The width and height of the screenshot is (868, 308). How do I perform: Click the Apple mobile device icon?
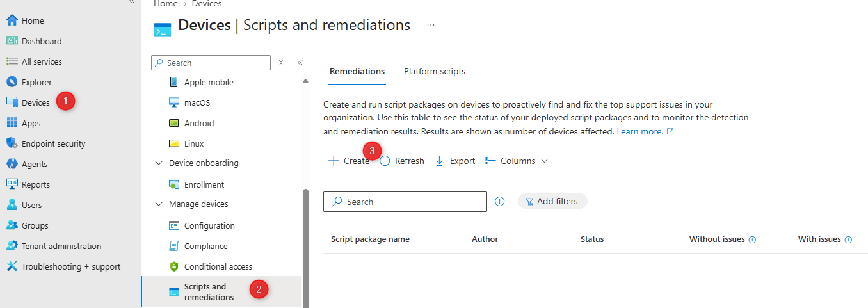pos(173,82)
